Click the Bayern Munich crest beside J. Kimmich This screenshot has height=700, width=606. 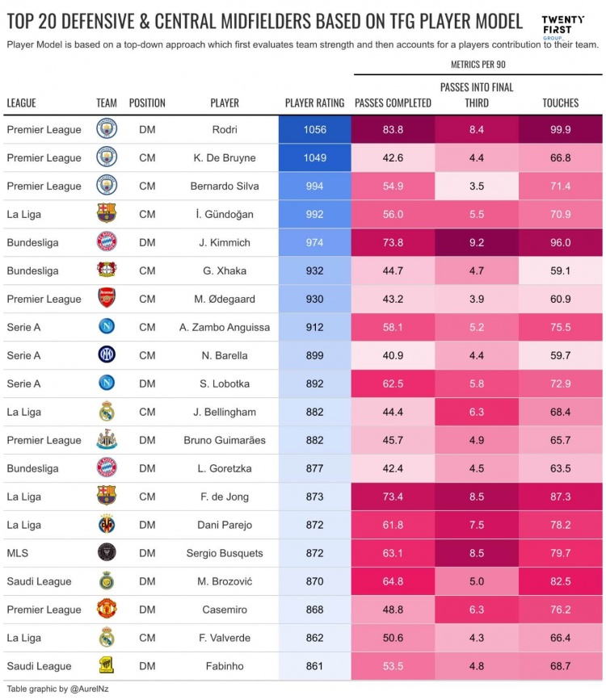(x=107, y=242)
